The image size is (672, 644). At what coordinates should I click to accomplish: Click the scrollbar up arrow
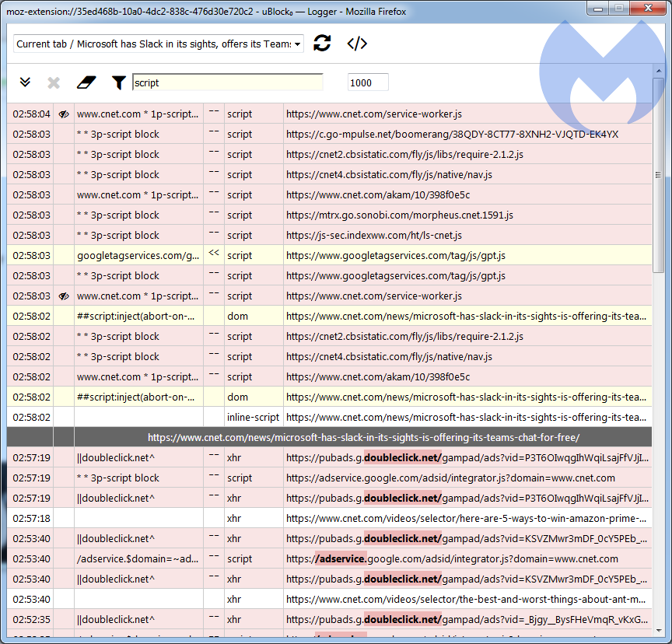(659, 71)
